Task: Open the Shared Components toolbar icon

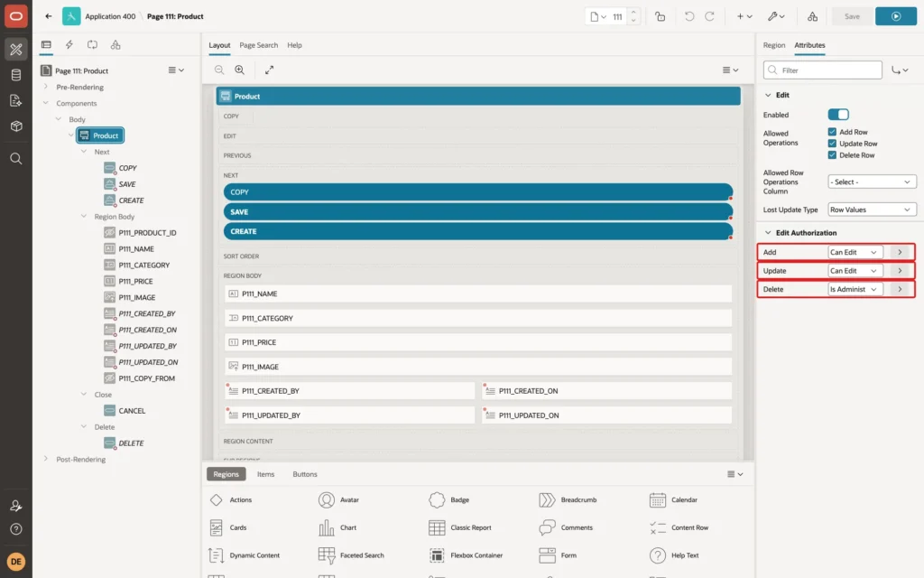Action: [813, 16]
